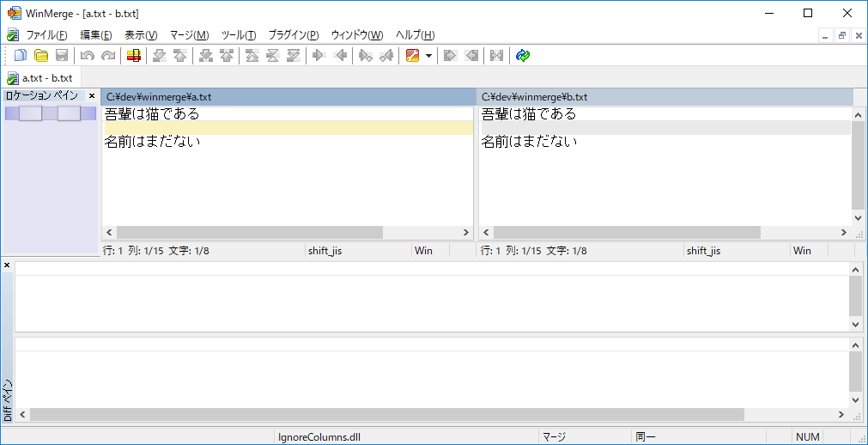Image resolution: width=868 pixels, height=445 pixels.
Task: Click 吾輩は猫である in right pane
Action: pos(529,114)
